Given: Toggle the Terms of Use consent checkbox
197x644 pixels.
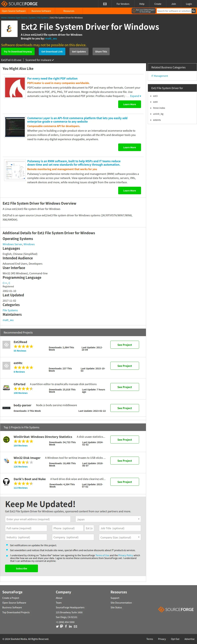Looking at the screenshot, I should 7,556.
